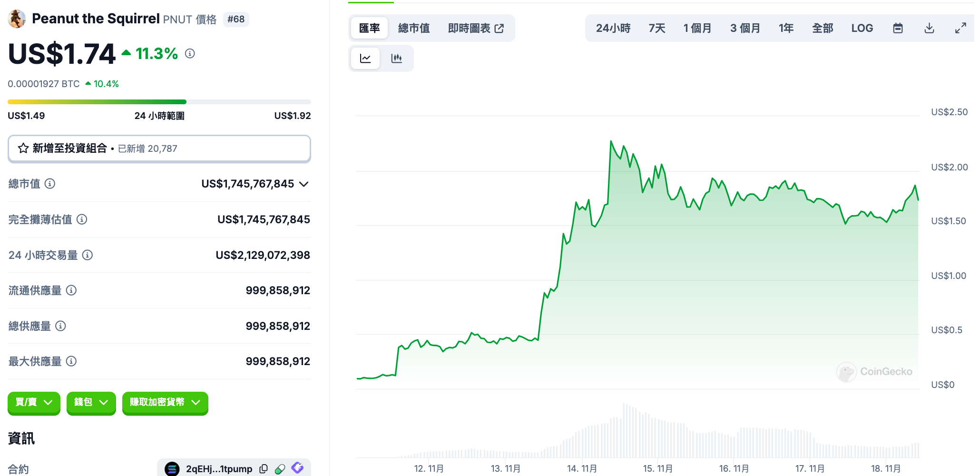Image resolution: width=980 pixels, height=476 pixels.
Task: Download the chart data
Action: [x=929, y=28]
